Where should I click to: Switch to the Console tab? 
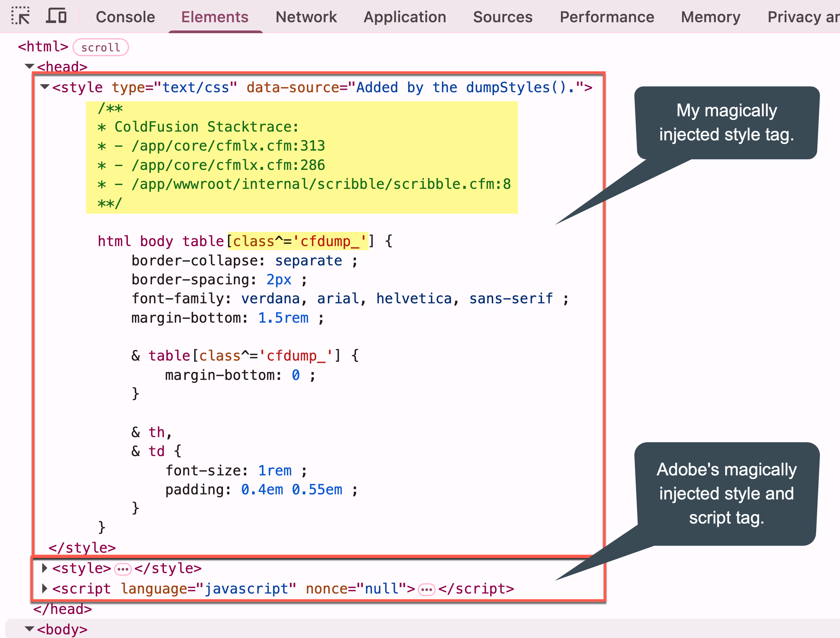pyautogui.click(x=125, y=17)
